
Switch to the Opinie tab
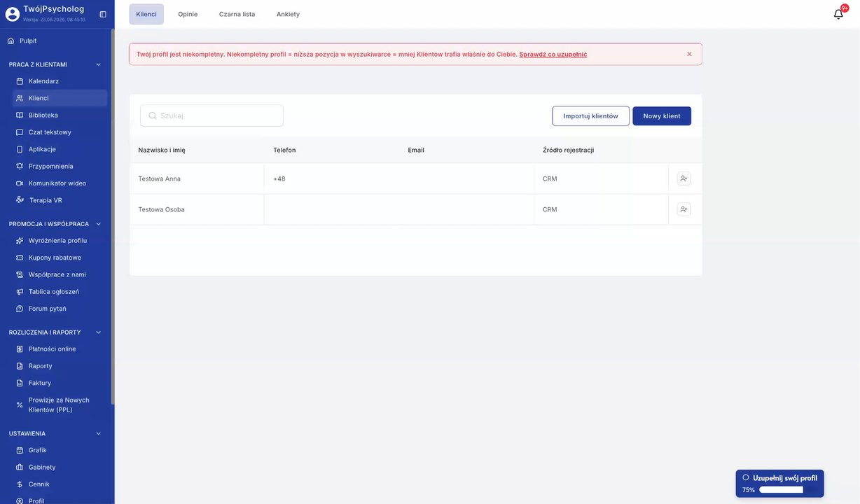pyautogui.click(x=188, y=14)
